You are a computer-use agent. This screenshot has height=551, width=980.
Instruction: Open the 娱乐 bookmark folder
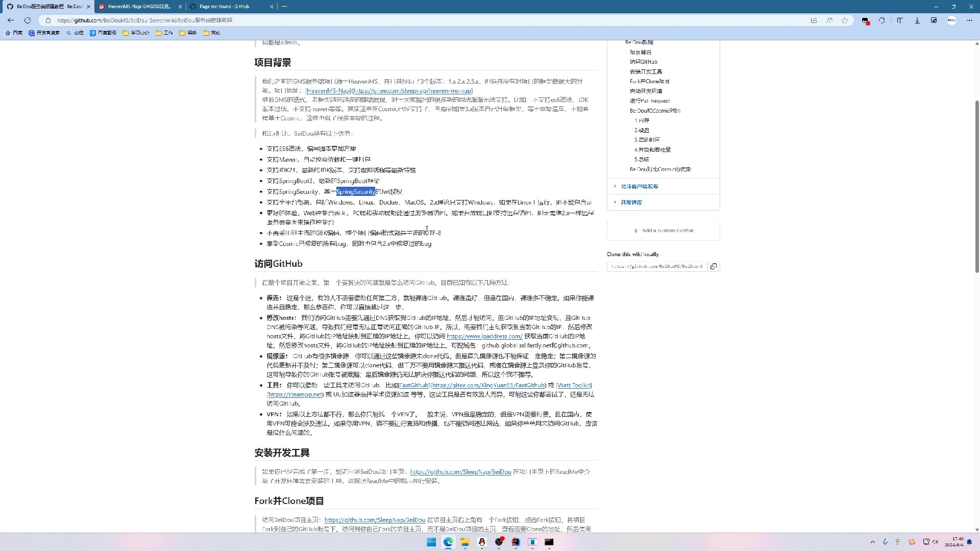(x=188, y=33)
